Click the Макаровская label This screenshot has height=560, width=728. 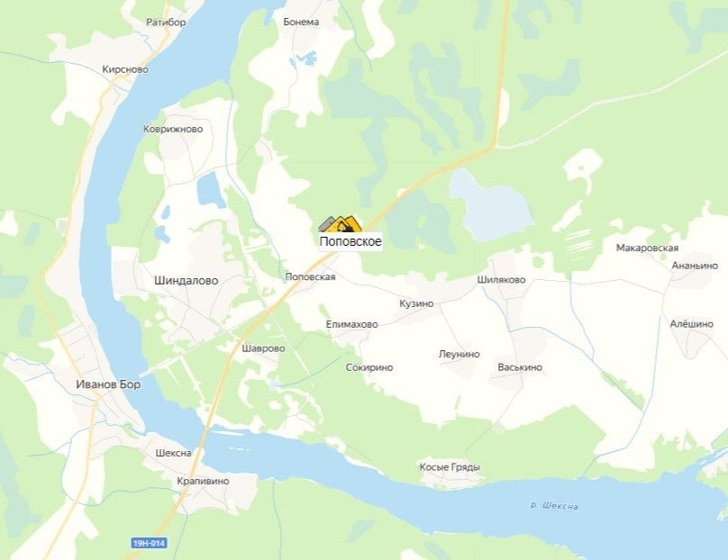pyautogui.click(x=647, y=248)
